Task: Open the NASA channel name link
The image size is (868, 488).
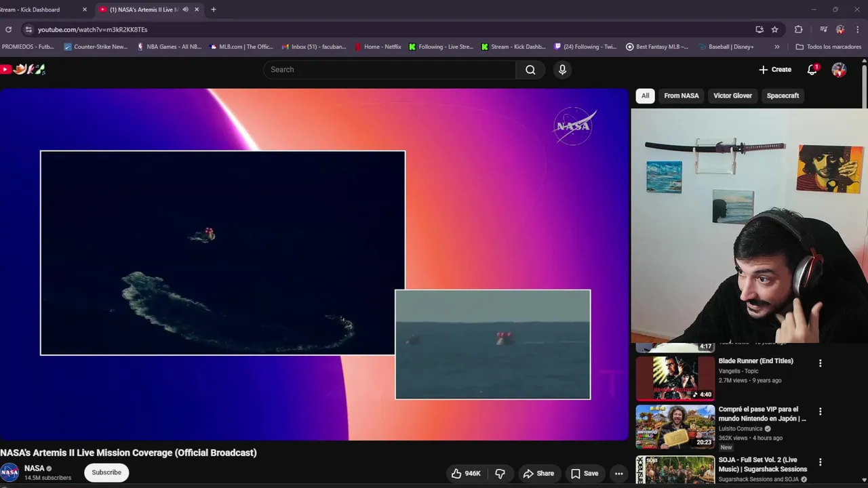Action: point(34,468)
